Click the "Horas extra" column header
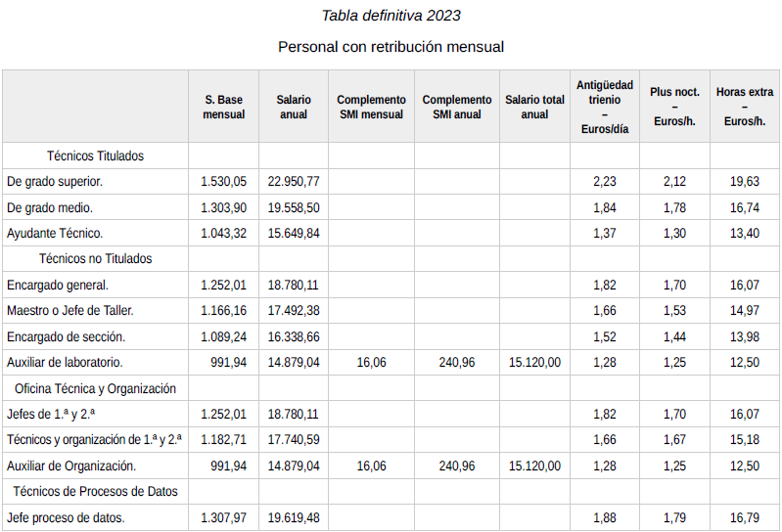 coord(745,107)
